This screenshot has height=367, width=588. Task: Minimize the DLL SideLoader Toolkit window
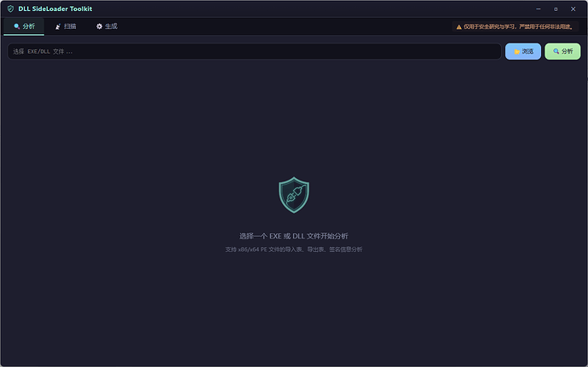(x=538, y=9)
